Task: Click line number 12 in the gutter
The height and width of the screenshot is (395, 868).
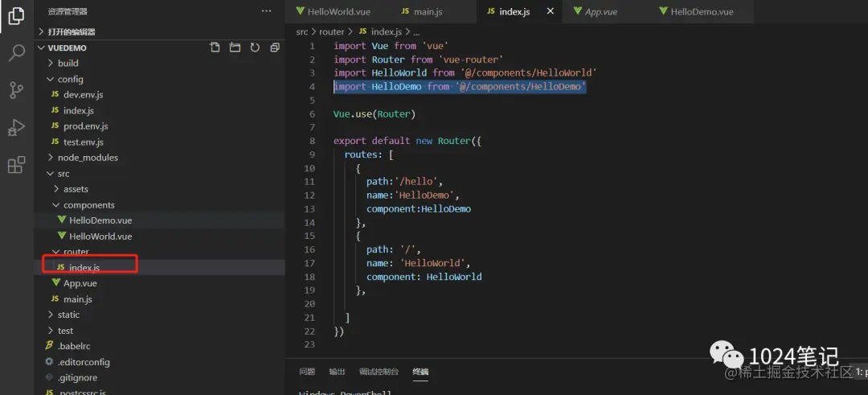Action: [x=309, y=195]
